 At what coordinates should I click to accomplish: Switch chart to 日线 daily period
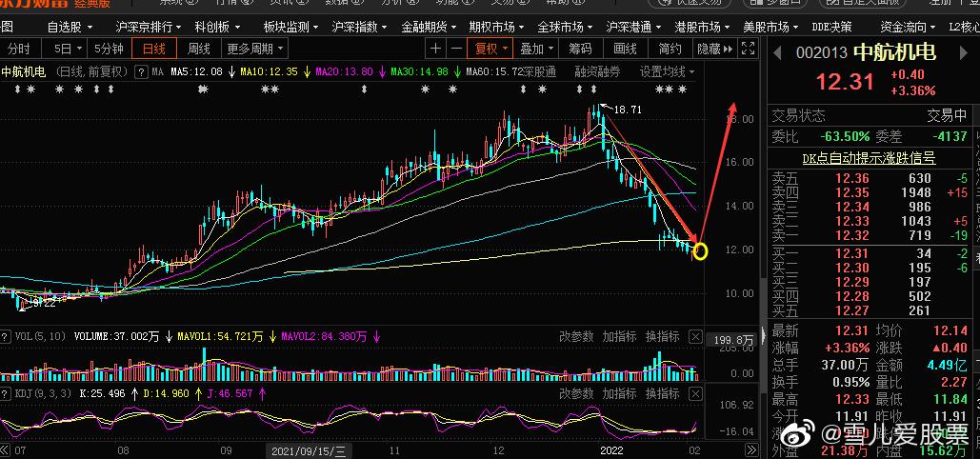point(154,49)
